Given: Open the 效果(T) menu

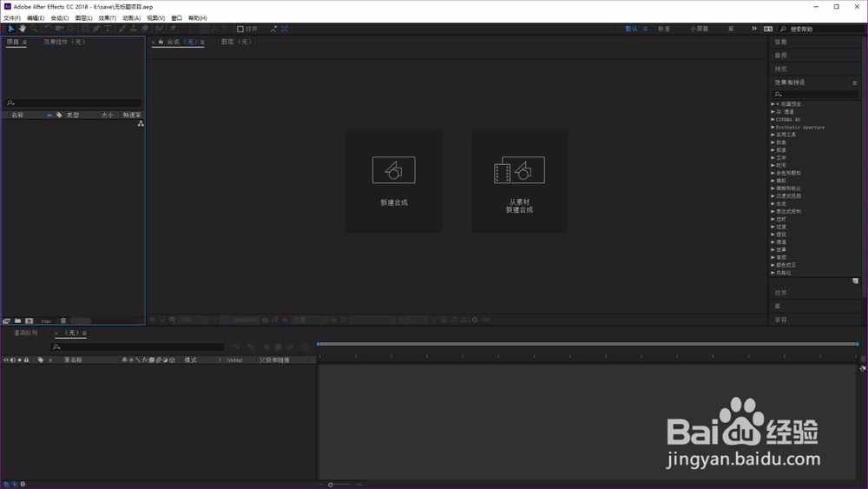Looking at the screenshot, I should pyautogui.click(x=108, y=18).
